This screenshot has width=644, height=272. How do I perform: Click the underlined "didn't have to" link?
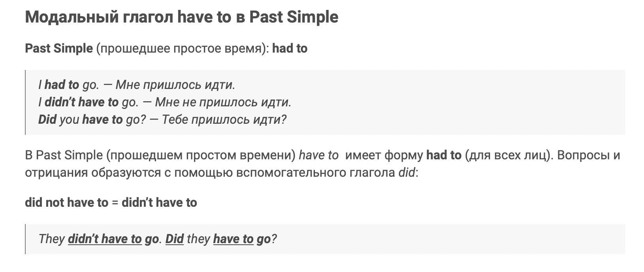click(105, 239)
